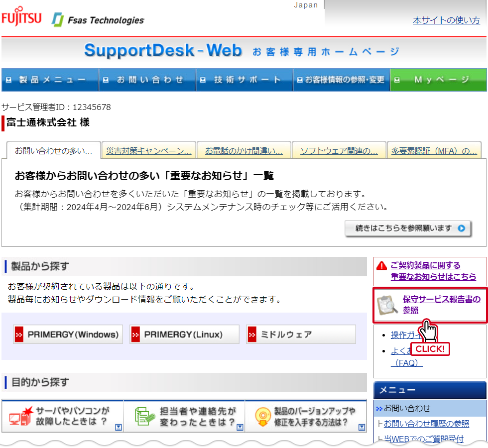Viewport: 488px width, 448px height.
Task: Open the PRIMERGY(Windows) product button
Action: pos(68,335)
